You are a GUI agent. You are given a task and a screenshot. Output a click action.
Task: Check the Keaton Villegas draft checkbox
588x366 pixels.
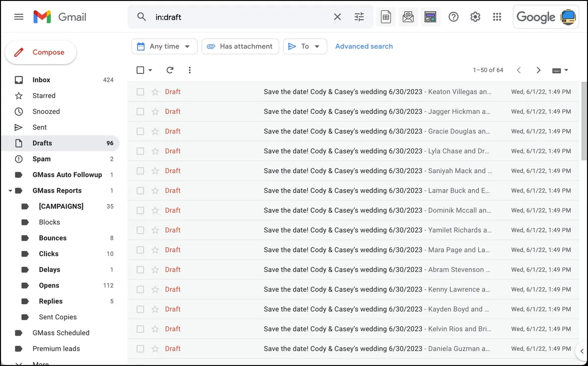pos(140,92)
